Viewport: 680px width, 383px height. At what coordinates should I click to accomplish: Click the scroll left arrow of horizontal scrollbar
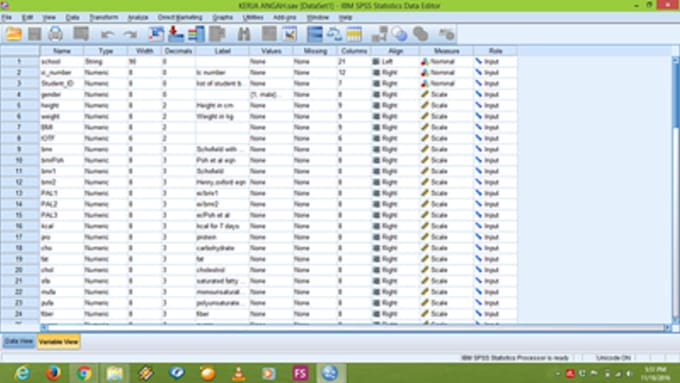coord(44,328)
